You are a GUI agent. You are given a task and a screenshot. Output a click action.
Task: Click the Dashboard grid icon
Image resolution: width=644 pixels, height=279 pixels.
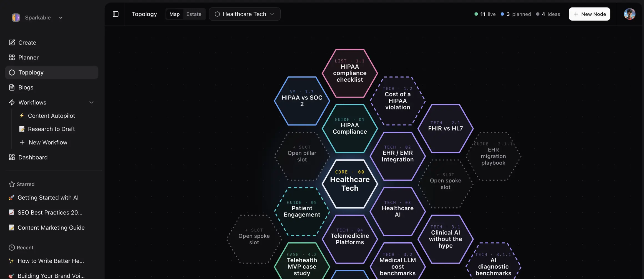[12, 157]
